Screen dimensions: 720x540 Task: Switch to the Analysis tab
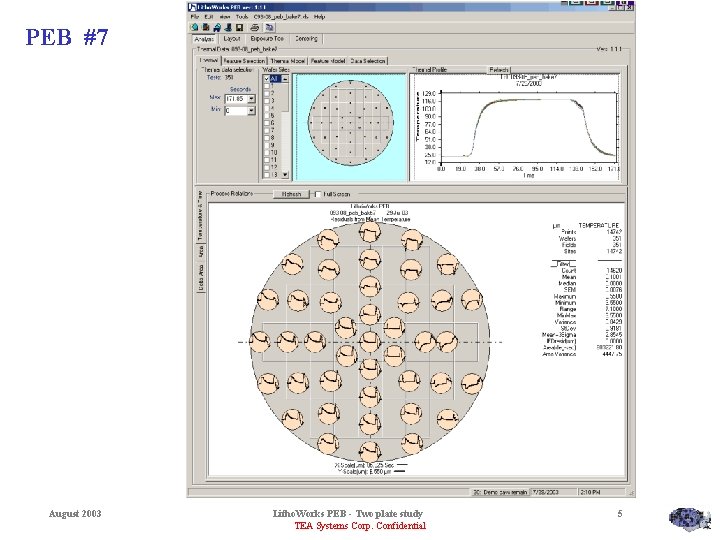204,39
